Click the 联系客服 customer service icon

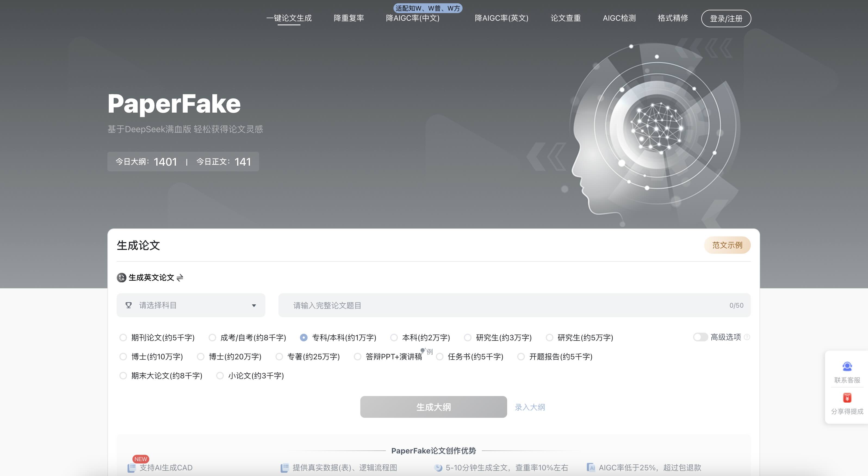[847, 366]
